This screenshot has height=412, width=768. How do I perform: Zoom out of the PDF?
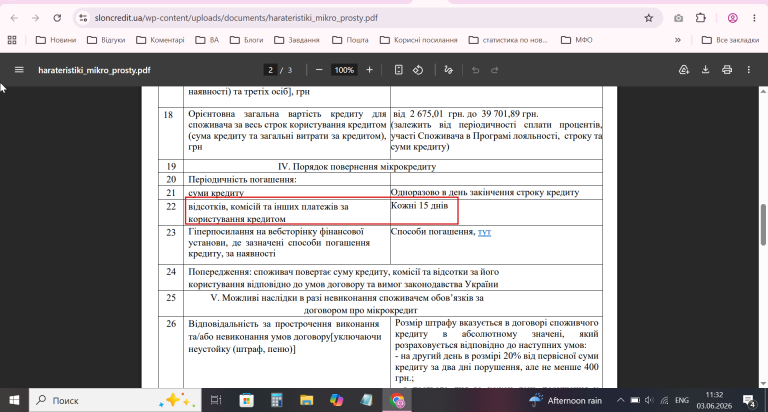point(319,70)
